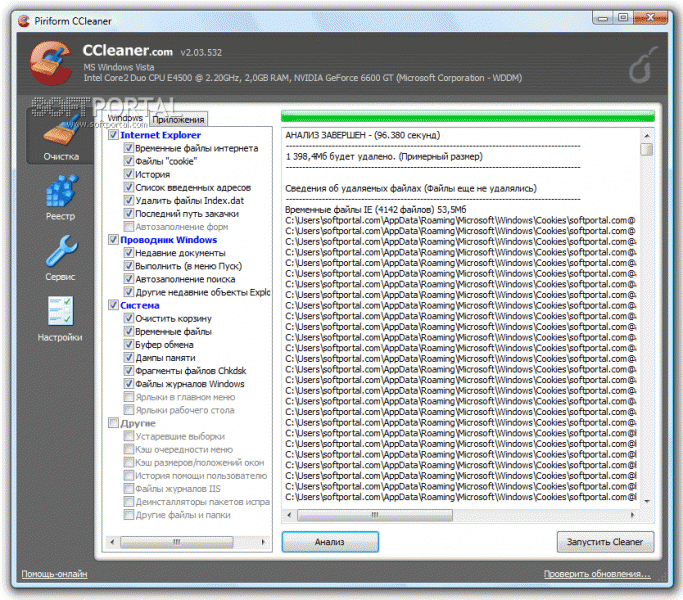Toggle Очистить корзину checkbox
This screenshot has width=683, height=600.
tap(128, 318)
